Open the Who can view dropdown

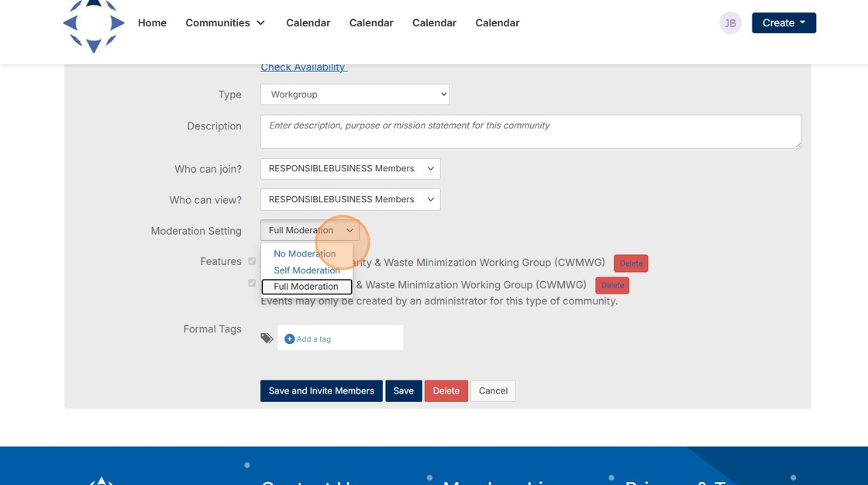pos(350,200)
